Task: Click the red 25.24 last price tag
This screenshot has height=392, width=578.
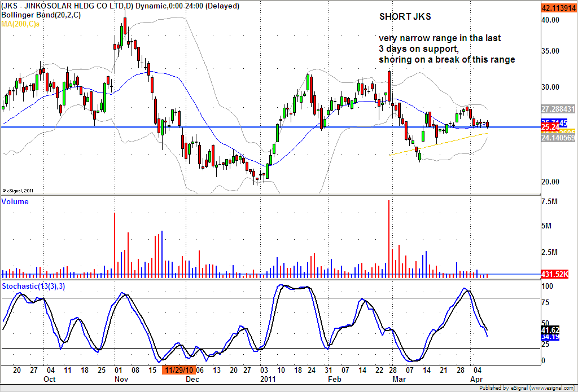Action: tap(550, 127)
